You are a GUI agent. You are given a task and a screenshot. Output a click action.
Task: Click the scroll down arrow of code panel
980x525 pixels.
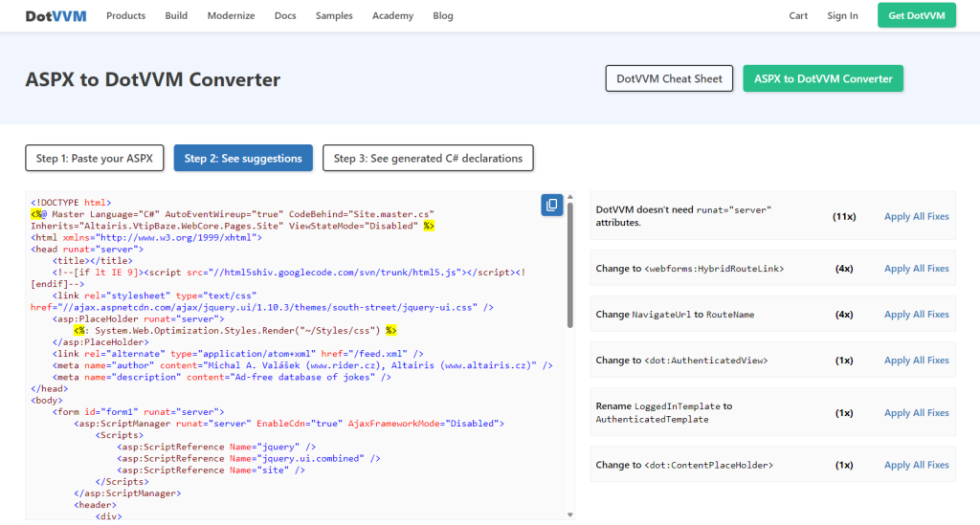click(570, 515)
